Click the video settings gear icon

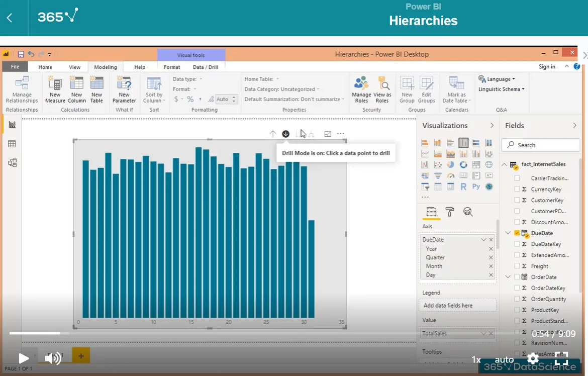533,358
